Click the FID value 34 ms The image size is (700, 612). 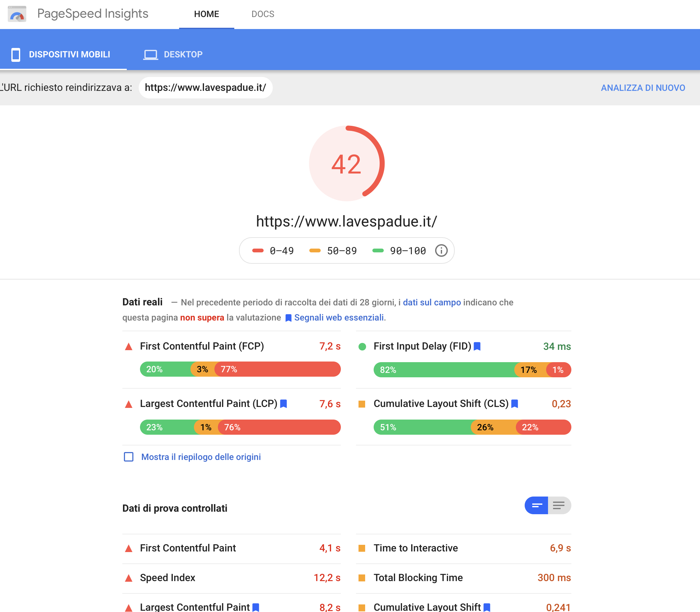pos(557,347)
